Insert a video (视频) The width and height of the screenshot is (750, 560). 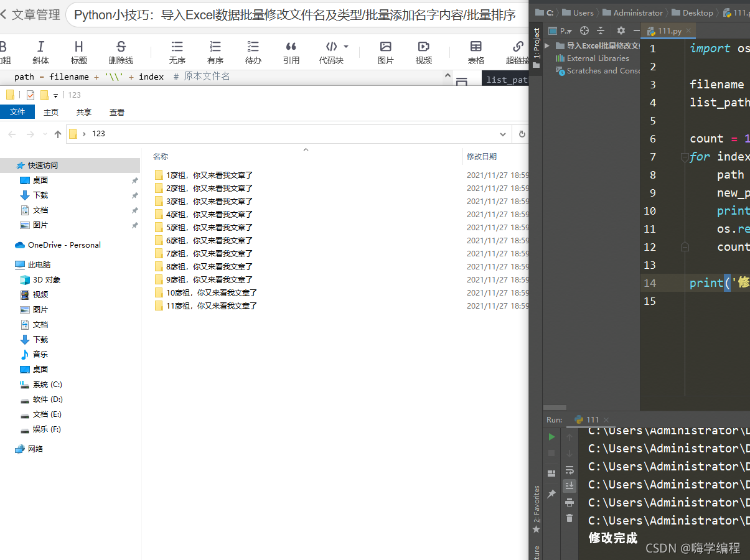(424, 52)
